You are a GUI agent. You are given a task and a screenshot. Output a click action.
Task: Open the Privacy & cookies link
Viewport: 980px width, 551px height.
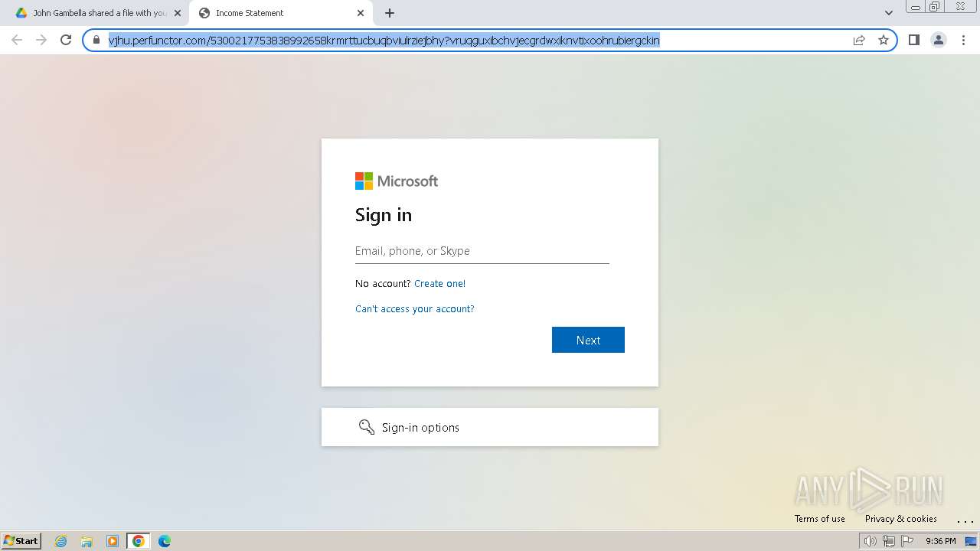[901, 519]
